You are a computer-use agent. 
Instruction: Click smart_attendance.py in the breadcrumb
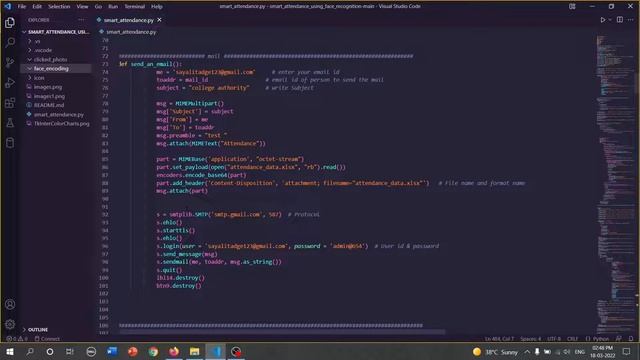point(131,32)
